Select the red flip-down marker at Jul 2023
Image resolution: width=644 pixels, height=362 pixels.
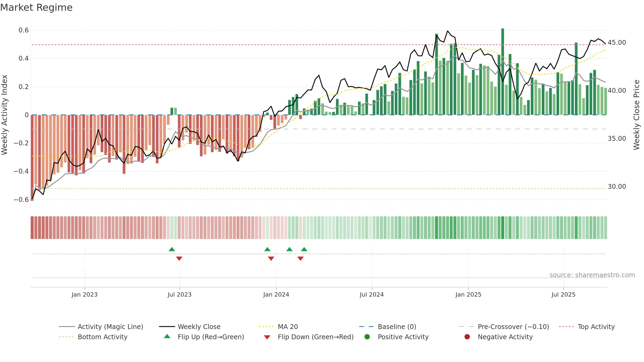coord(179,258)
